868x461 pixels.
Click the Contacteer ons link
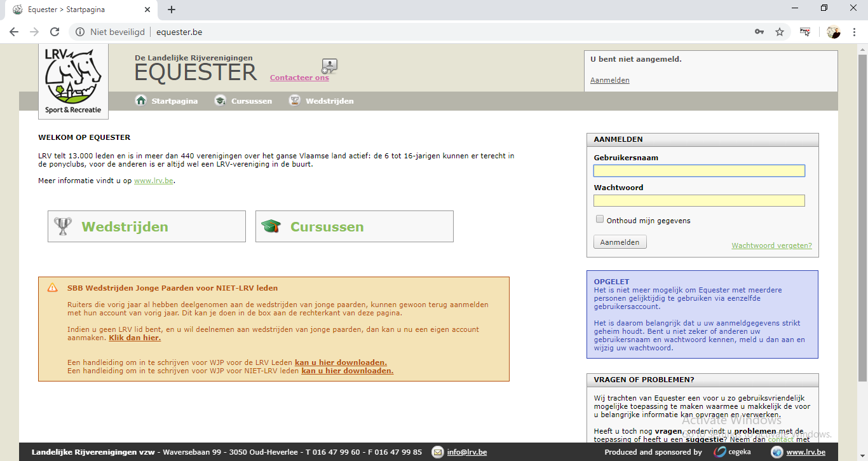click(299, 78)
